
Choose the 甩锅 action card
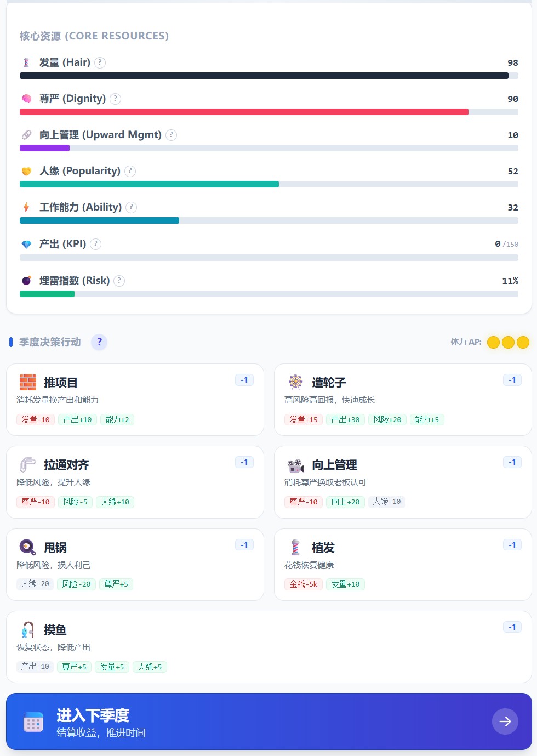pos(135,564)
